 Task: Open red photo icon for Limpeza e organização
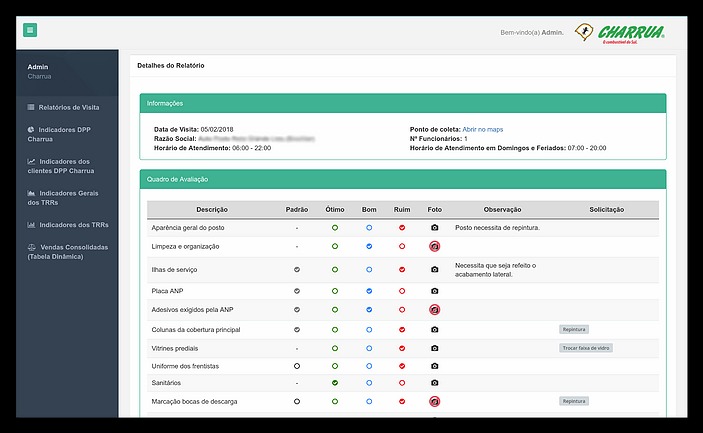click(x=434, y=246)
